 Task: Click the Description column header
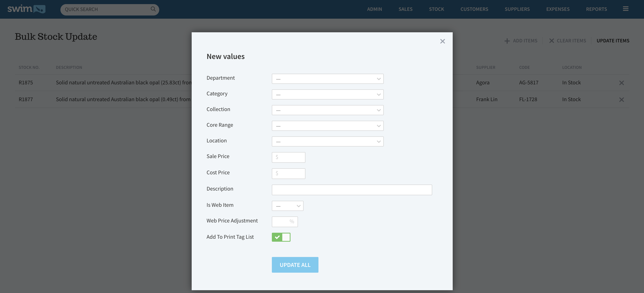pyautogui.click(x=69, y=68)
